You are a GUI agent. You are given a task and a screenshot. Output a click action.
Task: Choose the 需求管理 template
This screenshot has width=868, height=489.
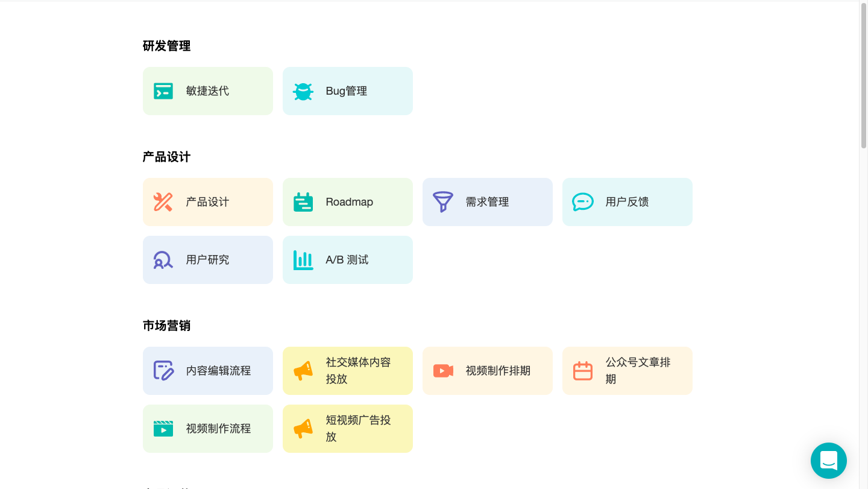coord(488,202)
